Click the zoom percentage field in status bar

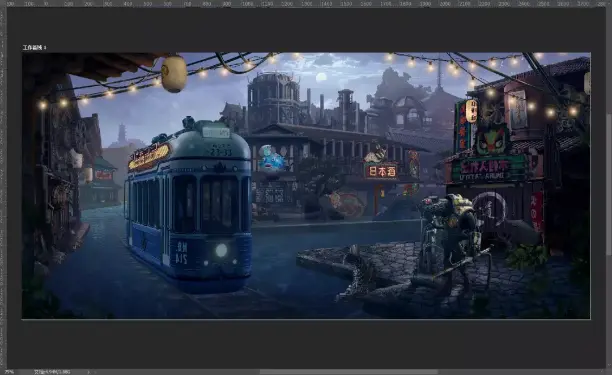coord(9,372)
